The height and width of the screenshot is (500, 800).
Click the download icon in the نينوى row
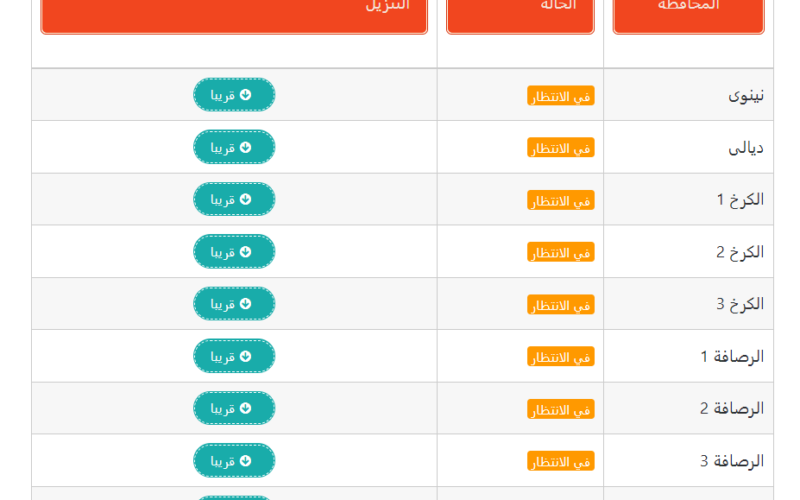click(x=245, y=95)
